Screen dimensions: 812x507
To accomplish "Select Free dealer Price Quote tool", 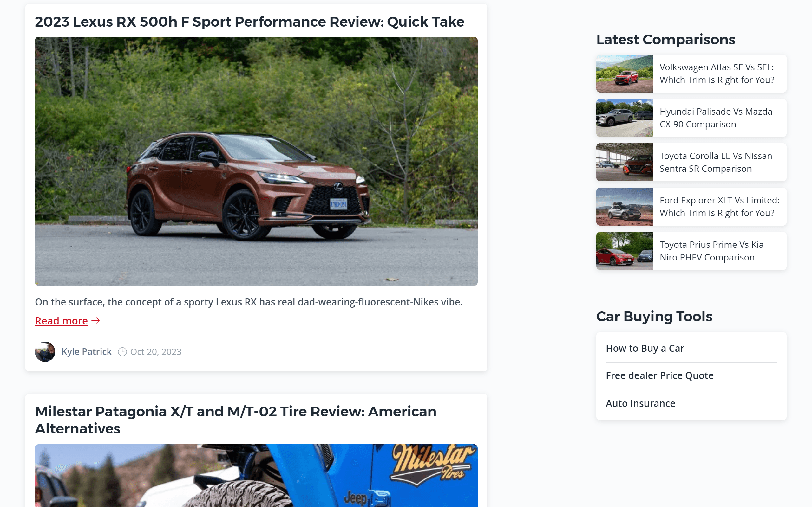I will (x=660, y=375).
